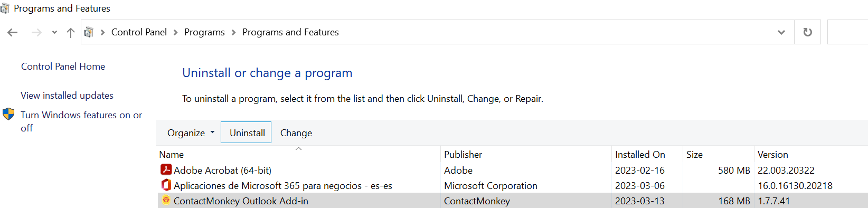Go up one level with the Up arrow
This screenshot has height=208, width=868.
(x=71, y=32)
